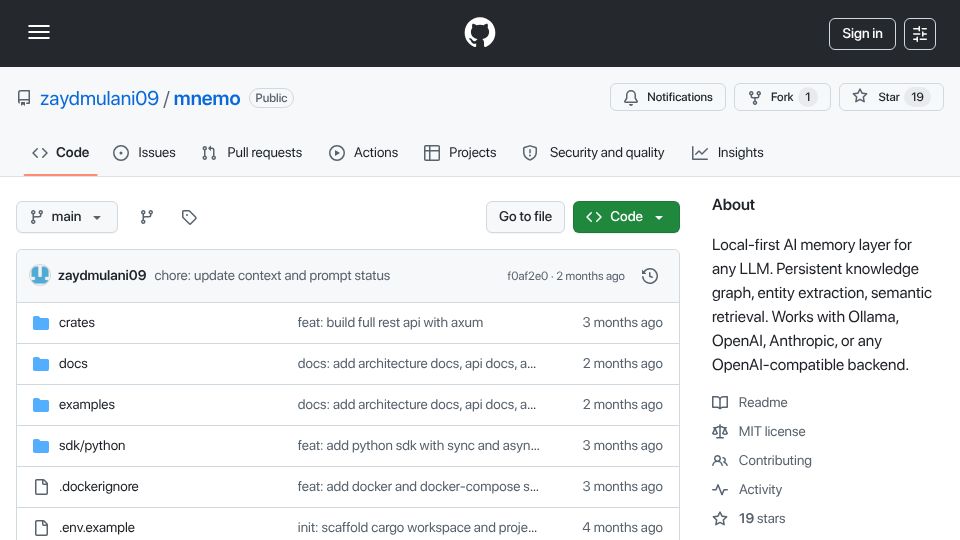
Task: Expand the green Code dropdown
Action: [x=626, y=217]
